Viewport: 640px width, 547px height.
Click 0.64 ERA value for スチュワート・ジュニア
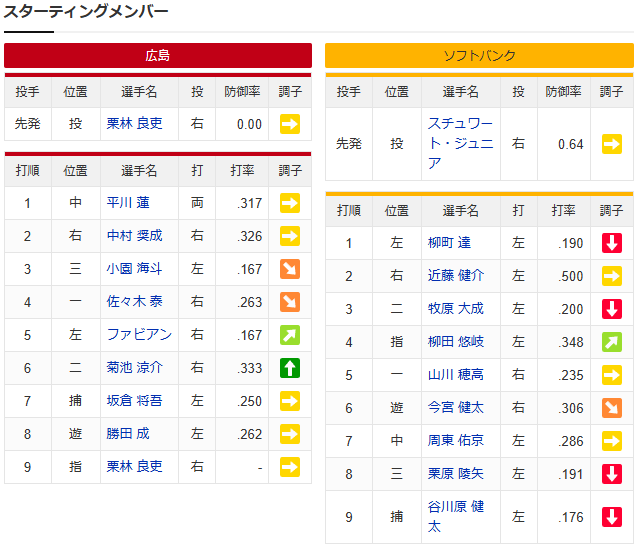pyautogui.click(x=571, y=144)
